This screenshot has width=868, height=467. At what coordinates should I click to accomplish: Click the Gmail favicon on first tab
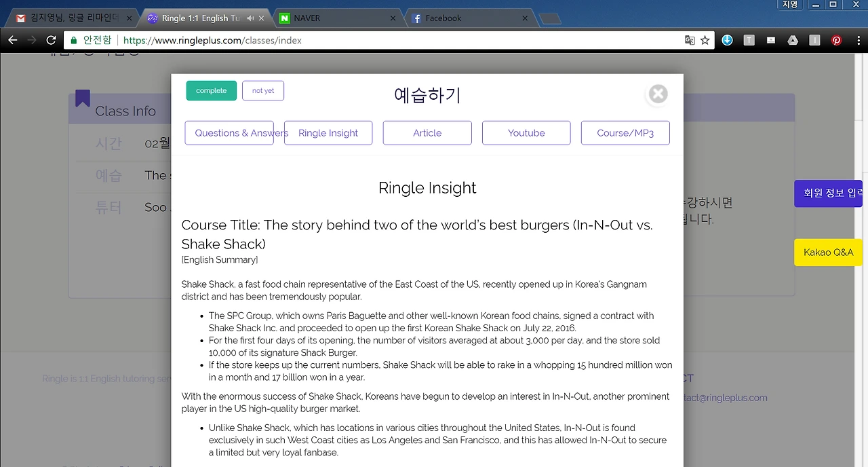coord(20,18)
